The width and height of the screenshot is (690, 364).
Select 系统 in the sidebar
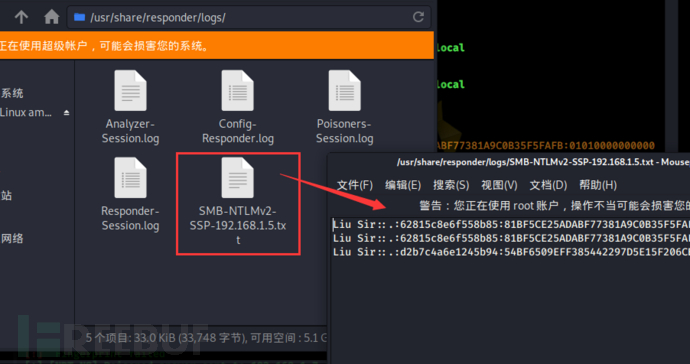coord(12,93)
